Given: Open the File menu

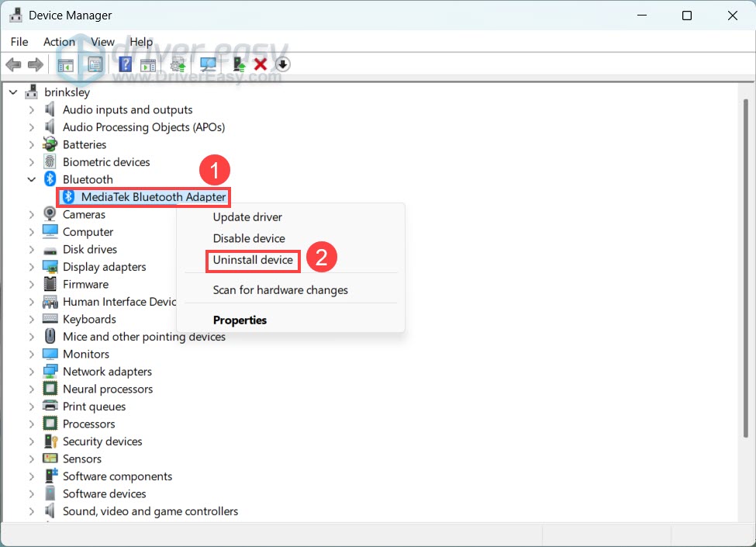Looking at the screenshot, I should (x=19, y=42).
